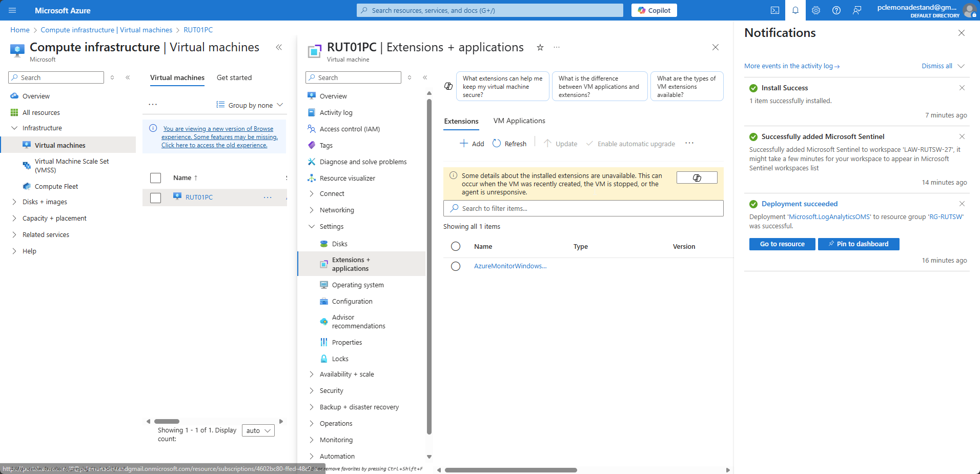
Task: Click the VM list horizontal scrollbar
Action: [167, 421]
